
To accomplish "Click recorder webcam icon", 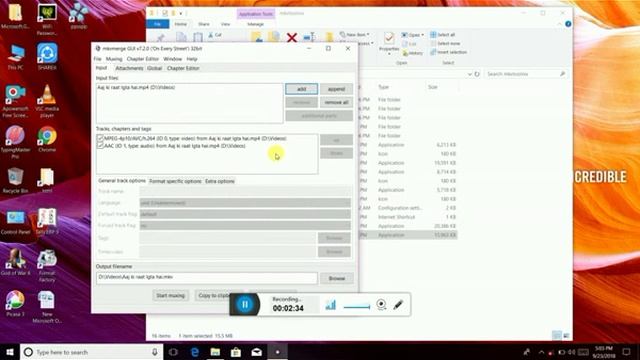I will coord(381,304).
